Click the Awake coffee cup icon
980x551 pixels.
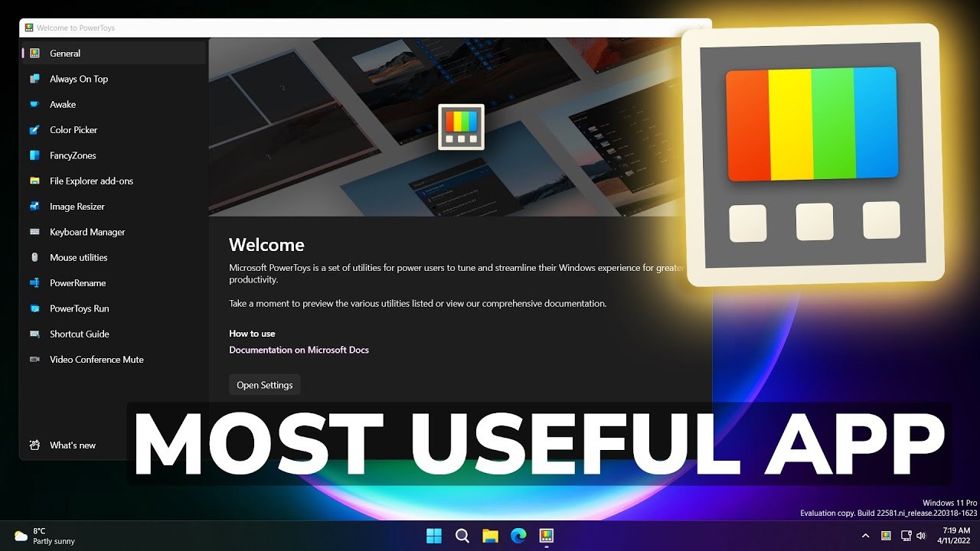pos(34,104)
